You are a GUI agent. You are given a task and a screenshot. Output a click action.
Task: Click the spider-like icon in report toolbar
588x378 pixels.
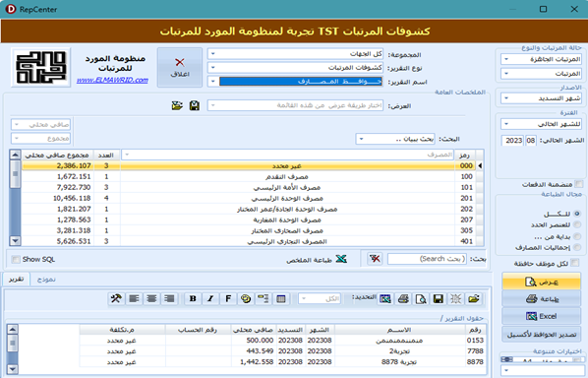coord(455,298)
